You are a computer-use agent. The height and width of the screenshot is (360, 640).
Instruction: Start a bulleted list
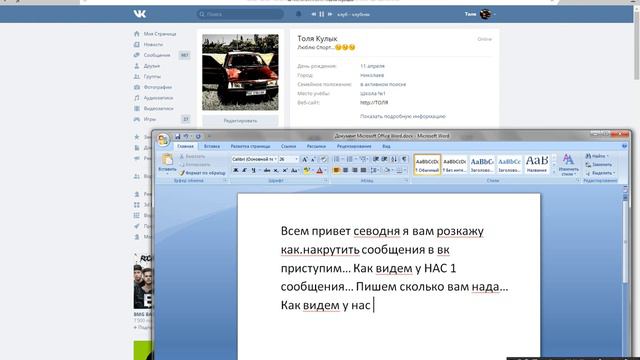336,159
